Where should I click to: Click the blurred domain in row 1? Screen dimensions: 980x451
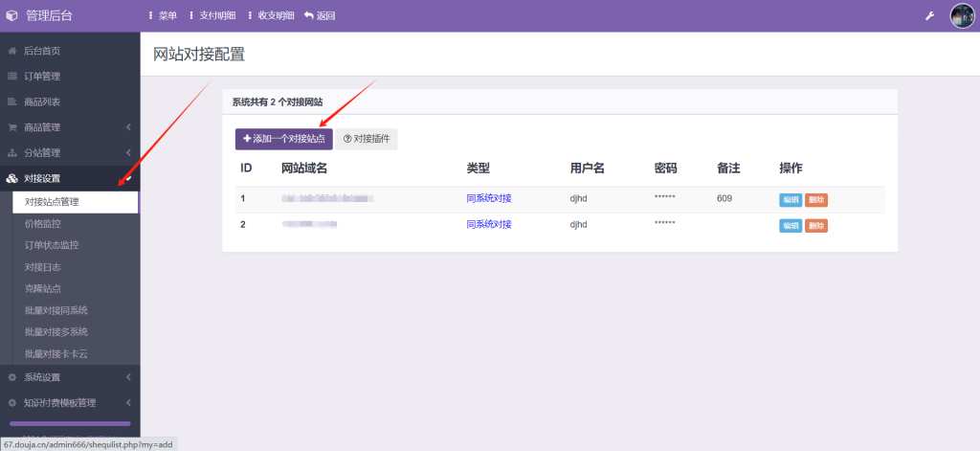coord(327,199)
